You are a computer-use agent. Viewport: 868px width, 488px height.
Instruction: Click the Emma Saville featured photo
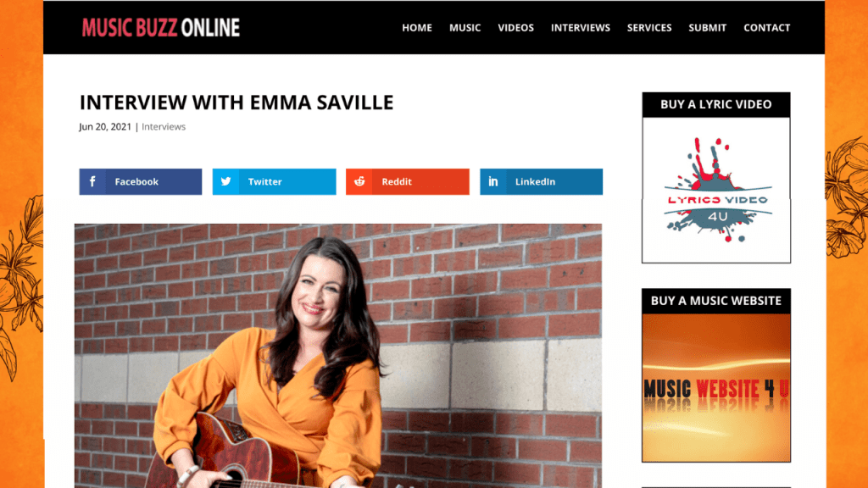click(x=338, y=356)
